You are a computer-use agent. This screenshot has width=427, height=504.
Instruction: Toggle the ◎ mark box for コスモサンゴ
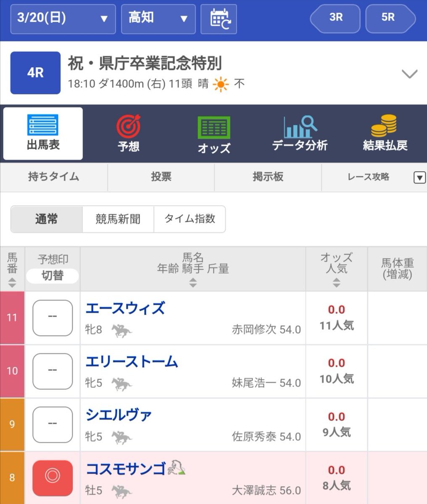pyautogui.click(x=52, y=478)
